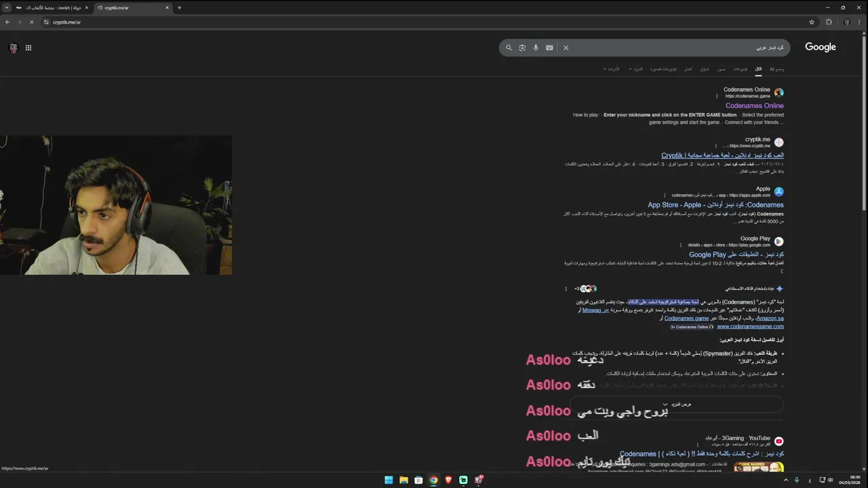Select the Short videos search tab
This screenshot has width=868, height=488.
point(663,68)
